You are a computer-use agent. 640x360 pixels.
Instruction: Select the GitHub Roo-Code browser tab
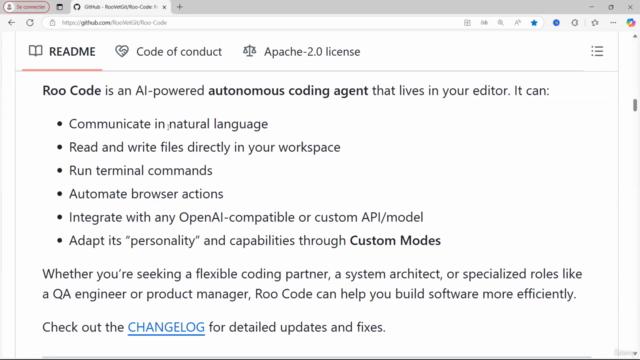point(120,7)
